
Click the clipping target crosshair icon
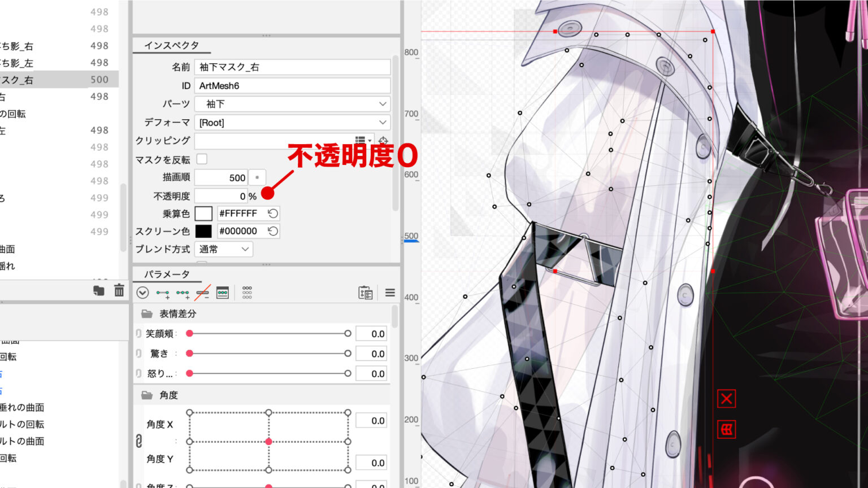pos(383,141)
